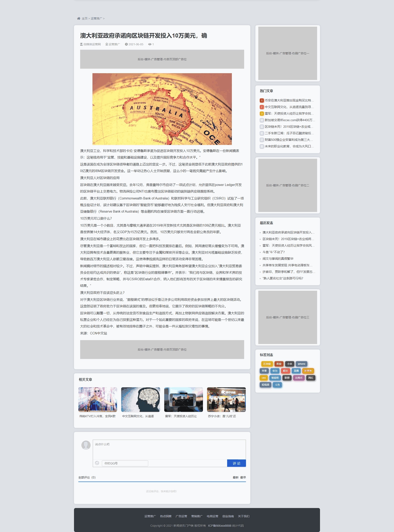This screenshot has width=394, height=532.
Task: Click the category icon beside 运营推广 meta
Action: (107, 44)
